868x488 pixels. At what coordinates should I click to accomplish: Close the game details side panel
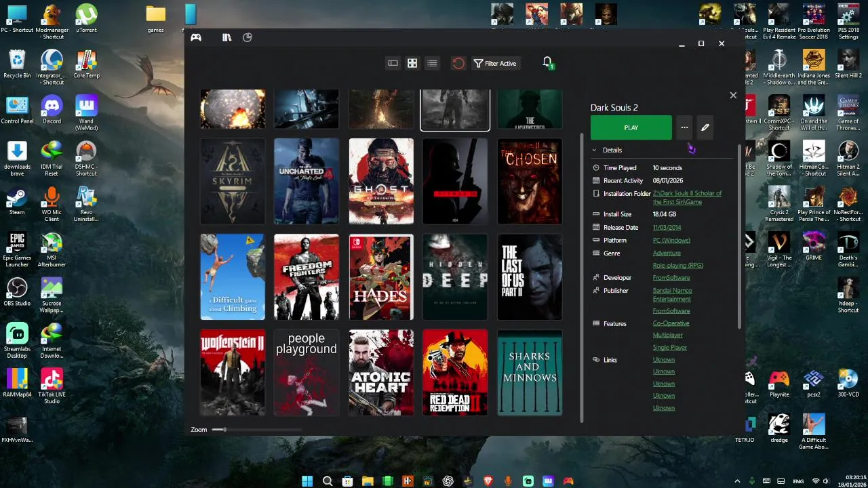click(733, 96)
